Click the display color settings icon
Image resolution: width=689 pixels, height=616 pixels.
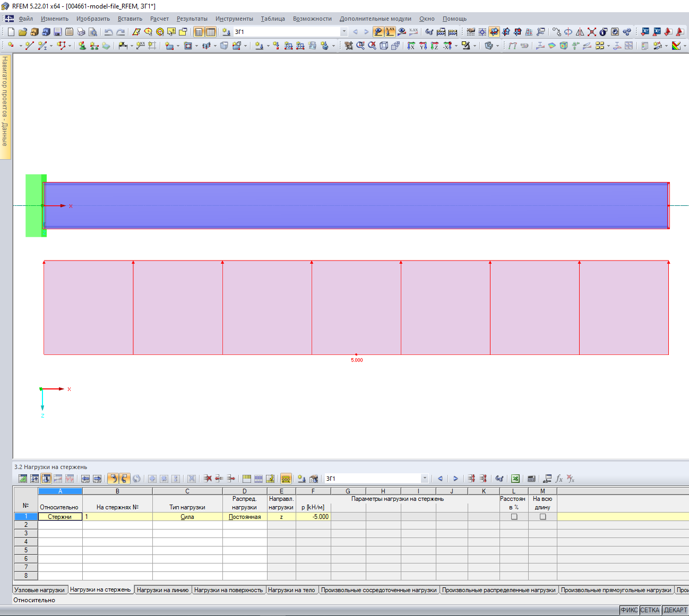click(676, 46)
